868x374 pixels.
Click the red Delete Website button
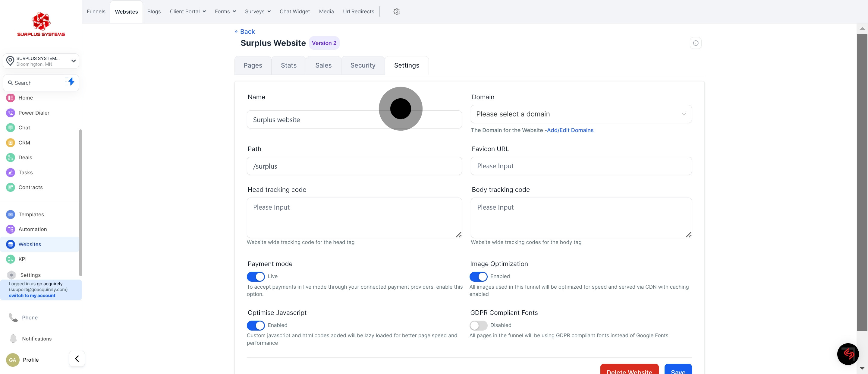629,369
